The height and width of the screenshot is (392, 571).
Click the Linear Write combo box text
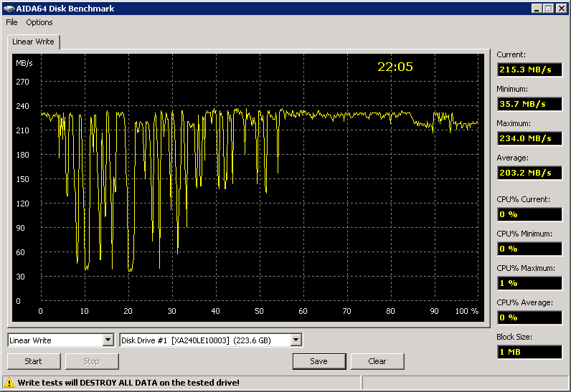[31, 340]
